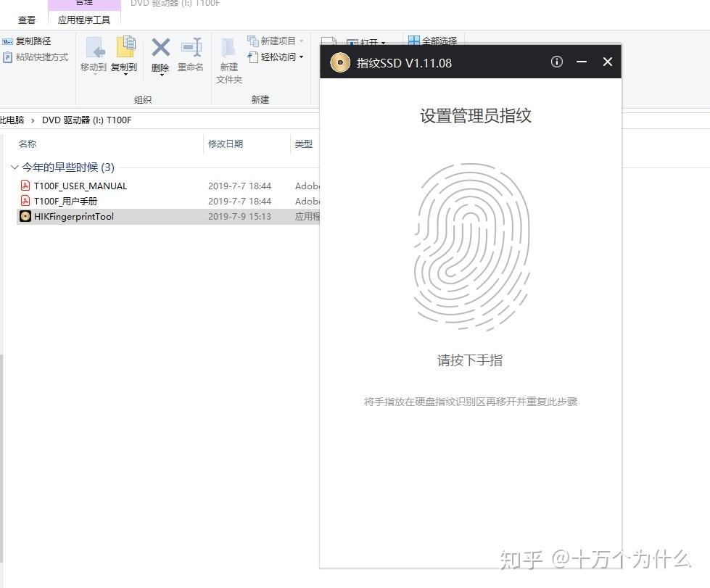Switch to the 查看 ribbon tab

[27, 20]
